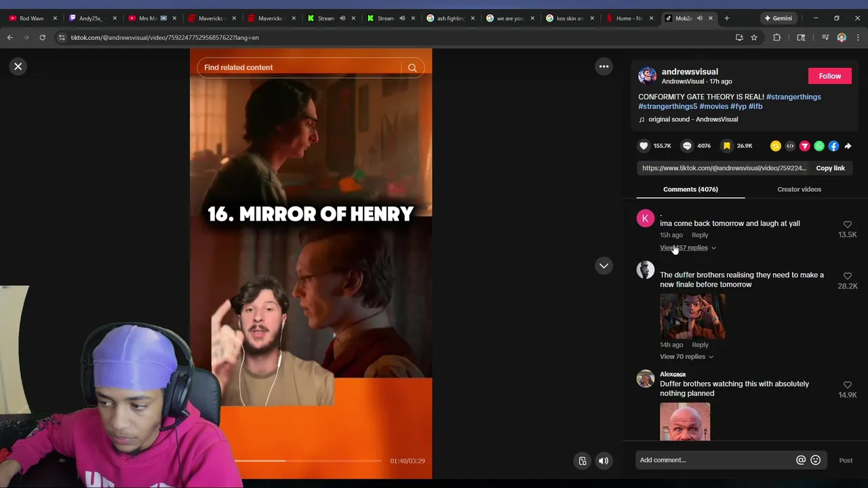Screen dimensions: 868x488
Task: Open image attached to Duffer brothers realising comment
Action: pos(692,317)
